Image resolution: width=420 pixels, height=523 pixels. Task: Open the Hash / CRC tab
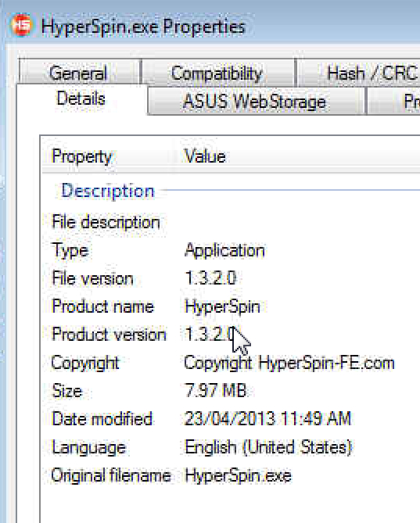pyautogui.click(x=358, y=73)
